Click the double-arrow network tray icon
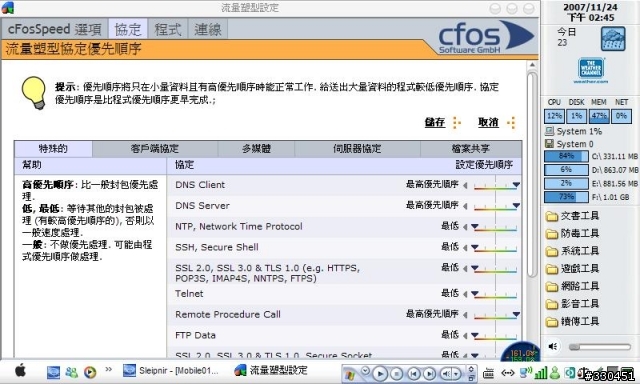Screen dimensions: 640x384 [x=508, y=373]
